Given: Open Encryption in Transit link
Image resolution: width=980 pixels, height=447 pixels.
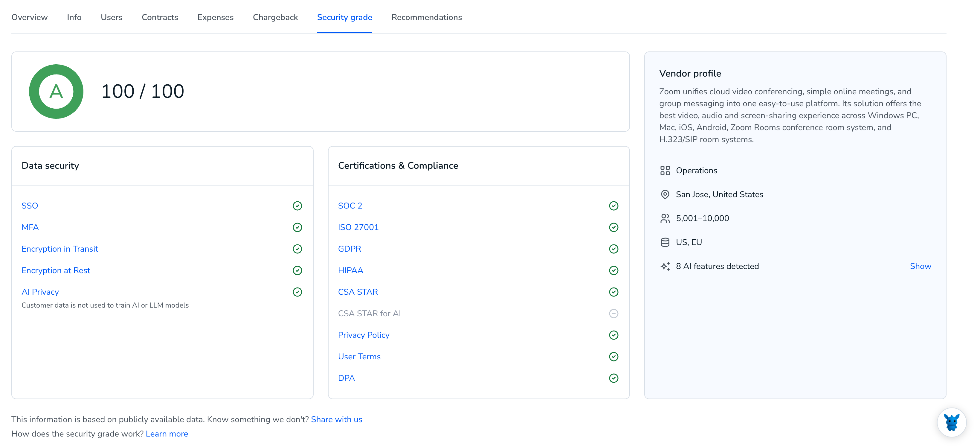Looking at the screenshot, I should [60, 249].
